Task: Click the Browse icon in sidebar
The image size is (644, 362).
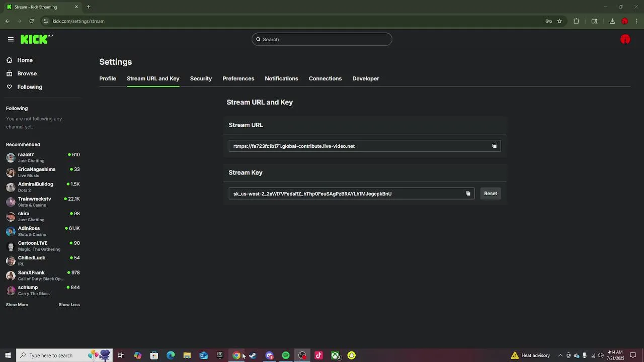Action: pos(10,73)
